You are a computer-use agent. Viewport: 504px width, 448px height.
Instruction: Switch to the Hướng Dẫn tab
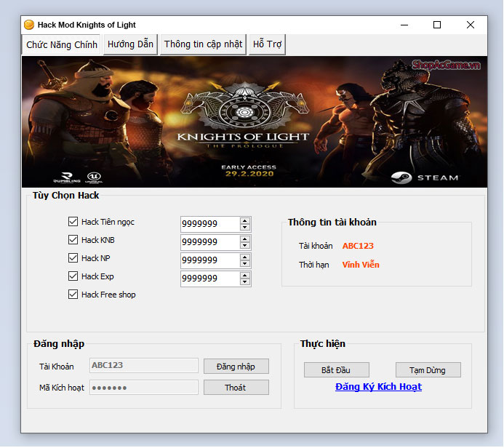coord(130,44)
